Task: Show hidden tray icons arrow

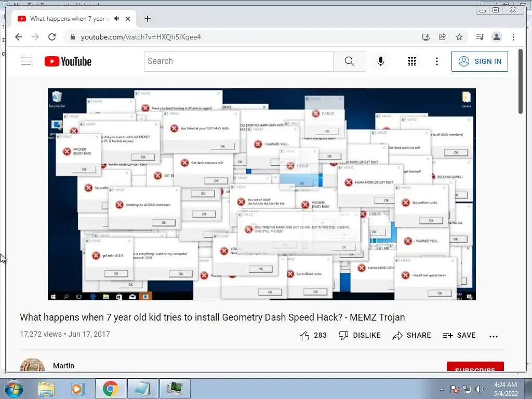Action: [442, 389]
